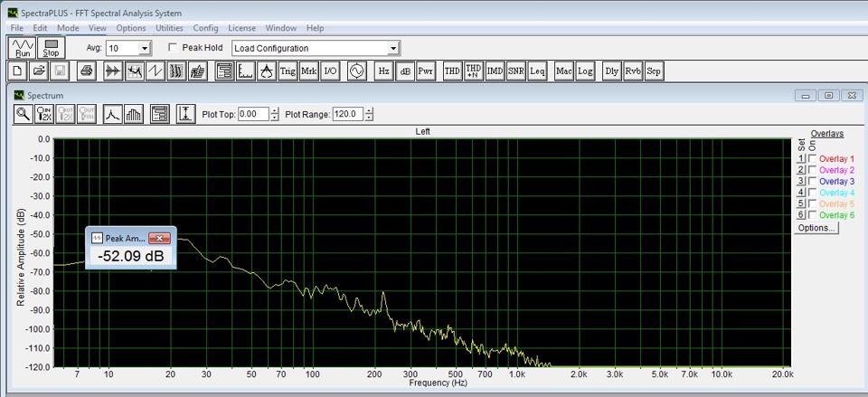
Task: Enable the Peak Hold checkbox
Action: click(x=173, y=48)
